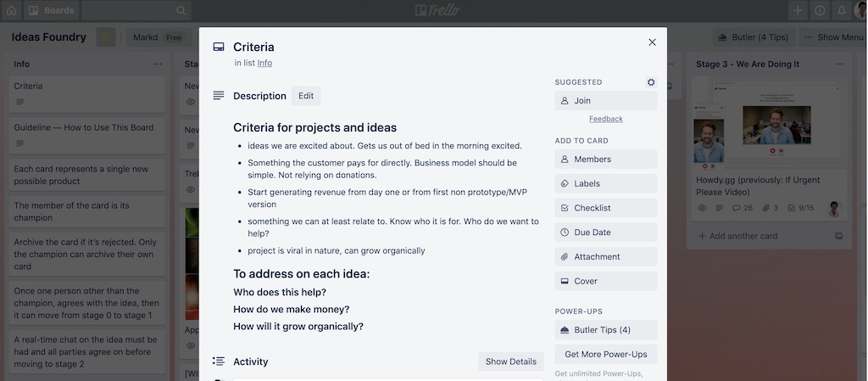
Task: Open Howdy.gg card cover thumbnail
Action: [x=770, y=122]
